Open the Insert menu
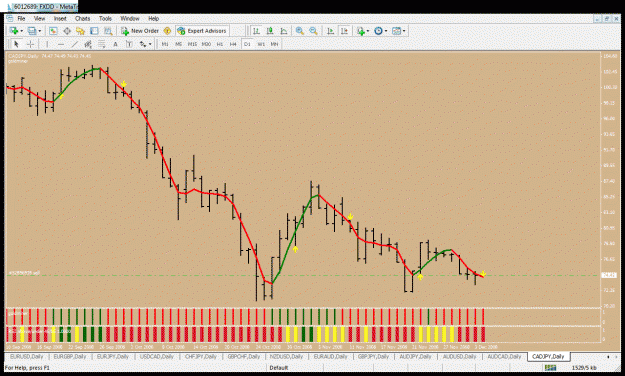The image size is (625, 376). tap(60, 18)
